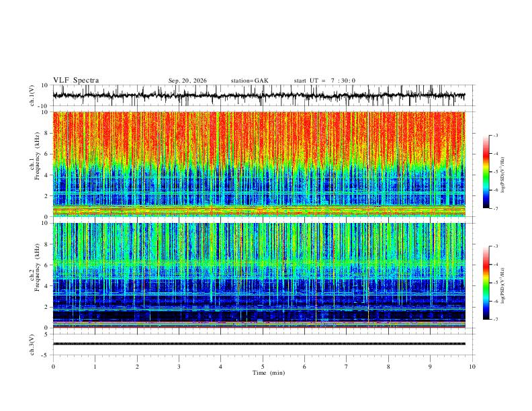The image size is (532, 411).
Task: Click the -3 value on upper colorbar
Action: (x=496, y=135)
